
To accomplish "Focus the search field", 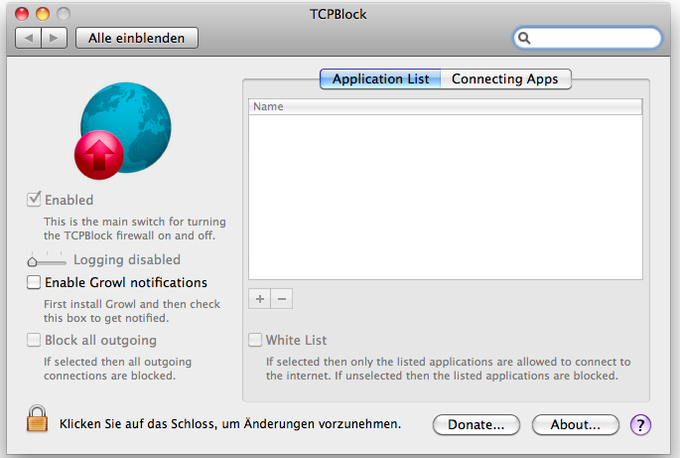I will click(588, 38).
